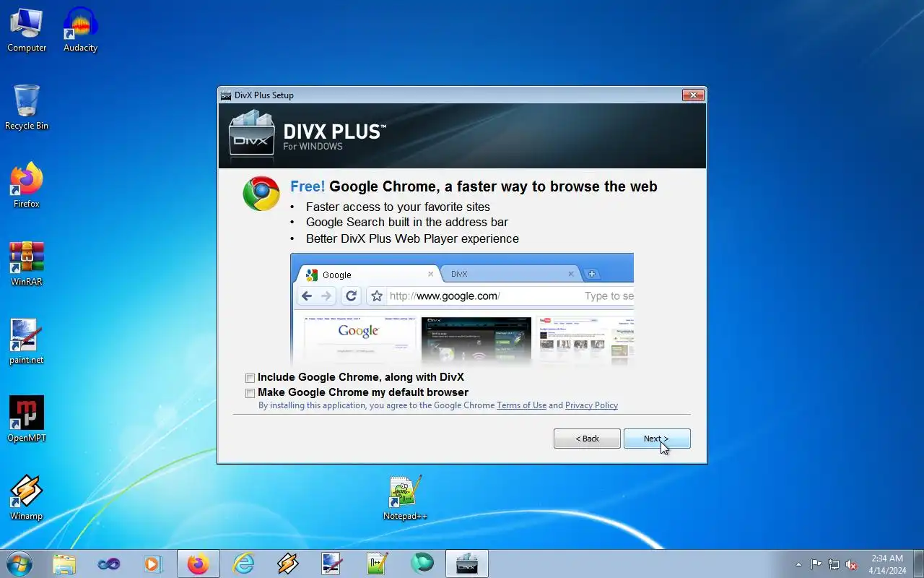Select the Winamp desktop shortcut
924x578 pixels.
point(27,498)
